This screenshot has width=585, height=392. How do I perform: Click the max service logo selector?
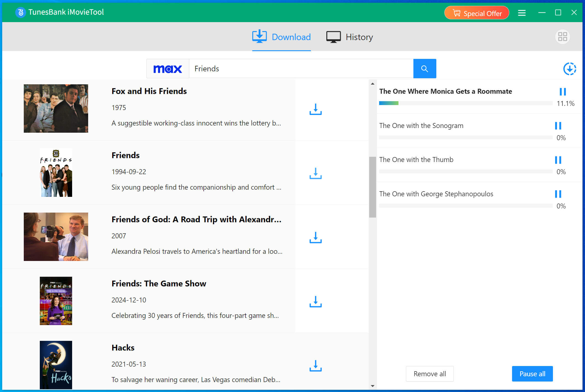(x=168, y=69)
